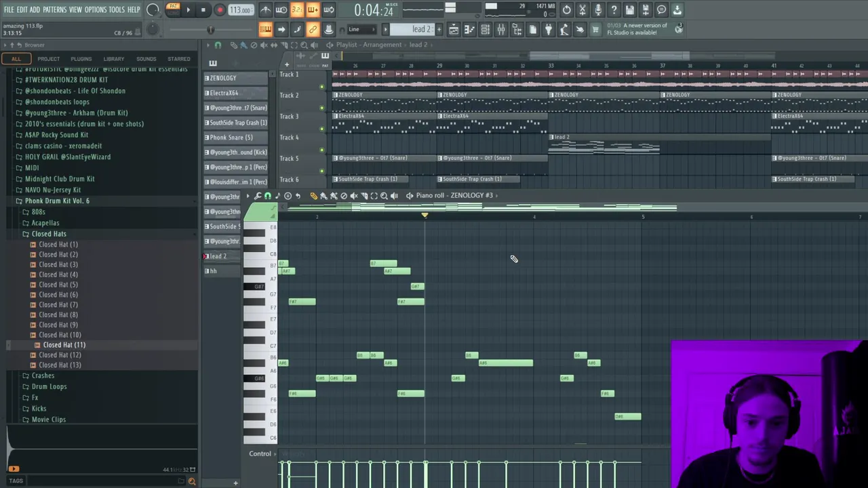The image size is (868, 488).
Task: Click the piano roll playhead marker
Action: point(425,215)
